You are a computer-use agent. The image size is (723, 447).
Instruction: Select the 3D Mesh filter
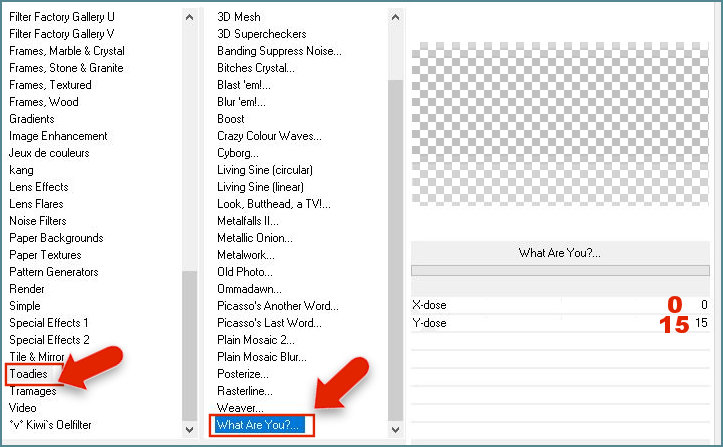(238, 17)
